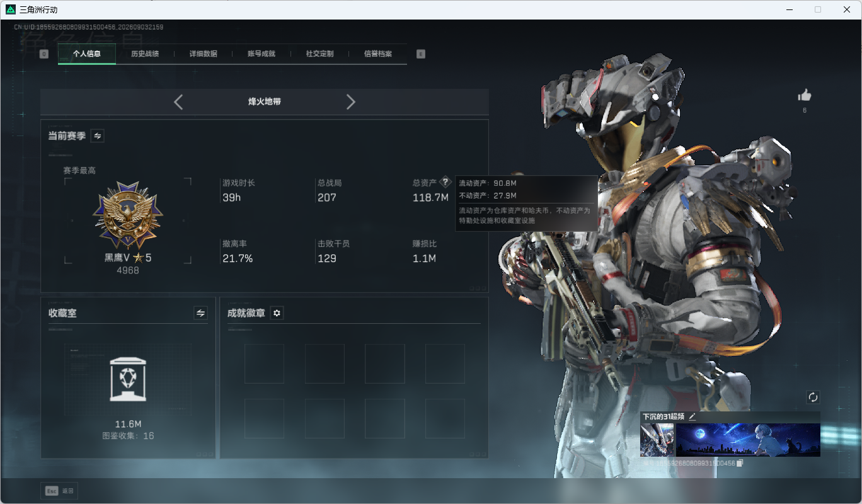Click the player avatar thumbnail
Viewport: 862px width, 504px height.
(657, 440)
